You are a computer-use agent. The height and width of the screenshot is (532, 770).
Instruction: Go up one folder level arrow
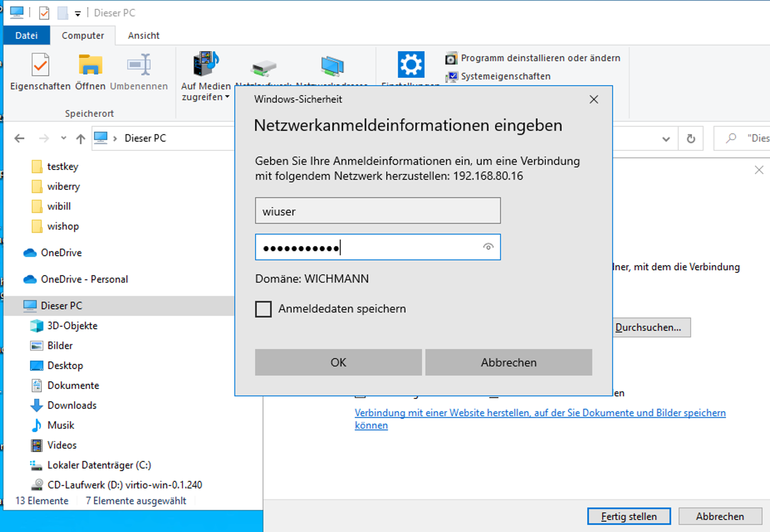click(81, 139)
